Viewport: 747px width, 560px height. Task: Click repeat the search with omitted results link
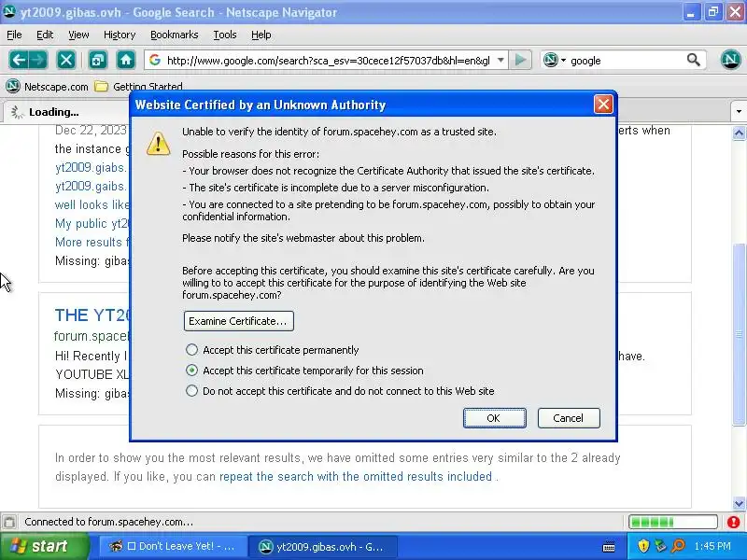pyautogui.click(x=356, y=477)
